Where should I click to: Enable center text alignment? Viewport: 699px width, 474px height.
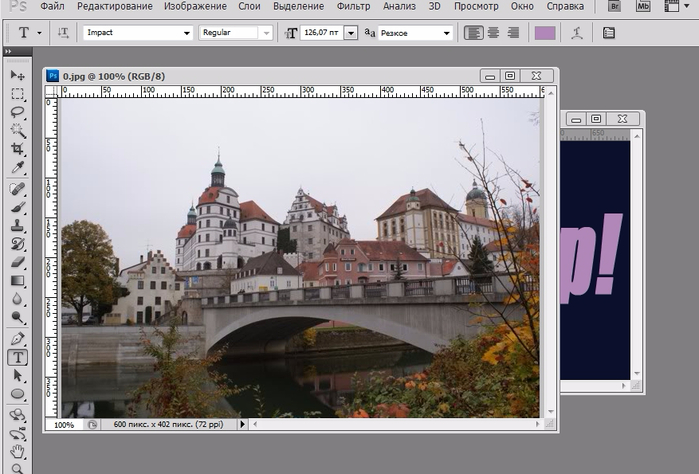point(493,33)
